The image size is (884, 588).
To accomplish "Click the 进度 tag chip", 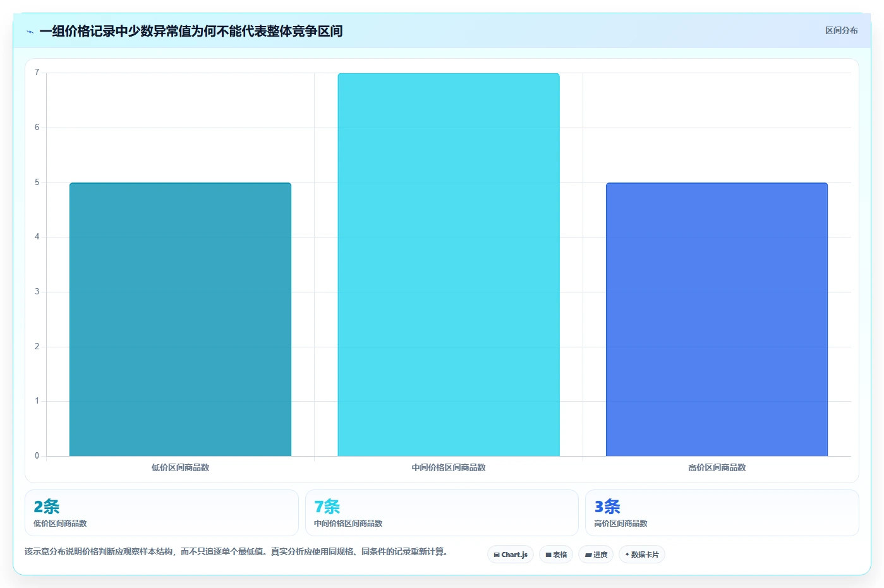I will (x=596, y=555).
